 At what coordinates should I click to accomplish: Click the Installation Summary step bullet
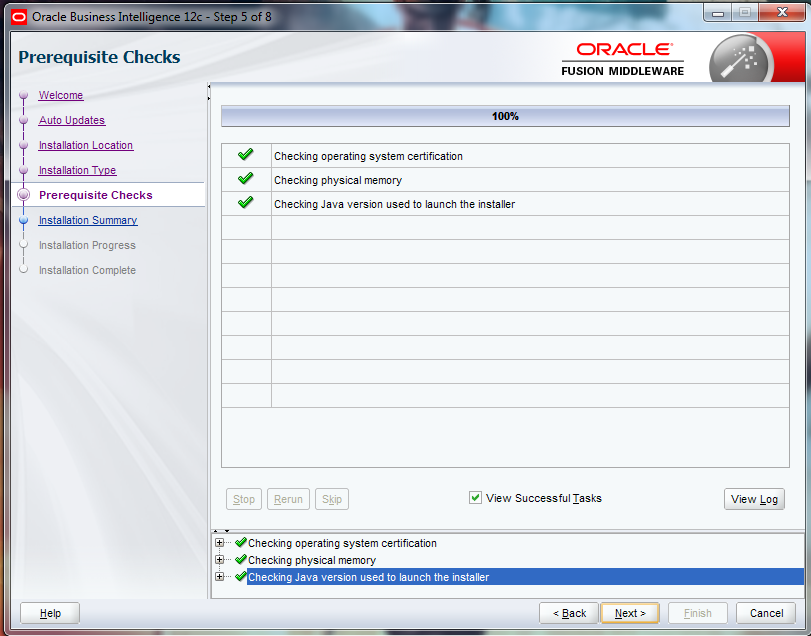[23, 220]
